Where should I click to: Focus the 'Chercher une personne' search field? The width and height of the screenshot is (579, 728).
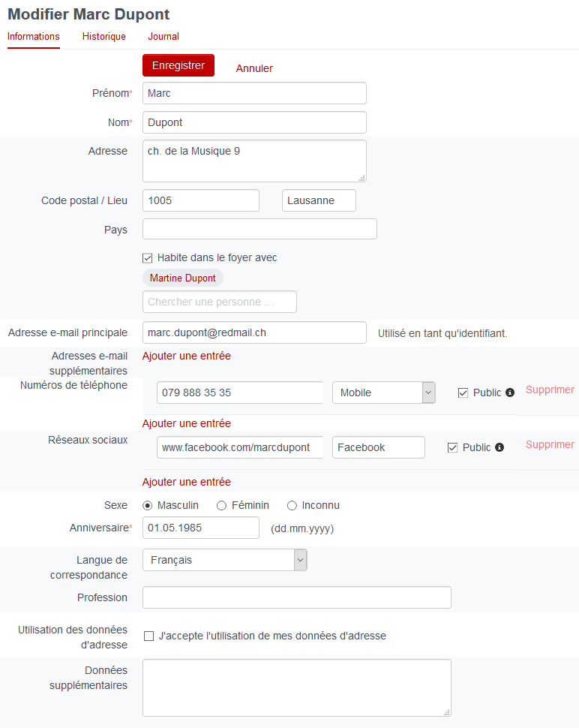[x=220, y=302]
